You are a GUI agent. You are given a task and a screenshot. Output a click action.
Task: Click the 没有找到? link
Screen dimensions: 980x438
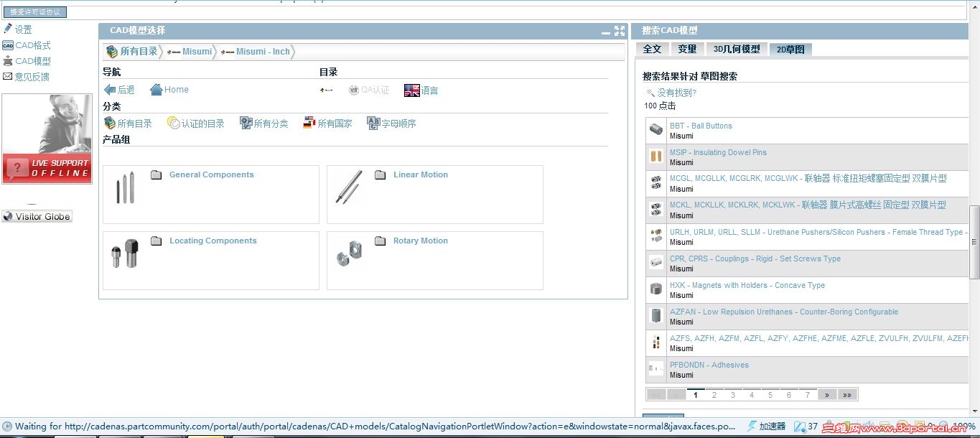click(676, 93)
